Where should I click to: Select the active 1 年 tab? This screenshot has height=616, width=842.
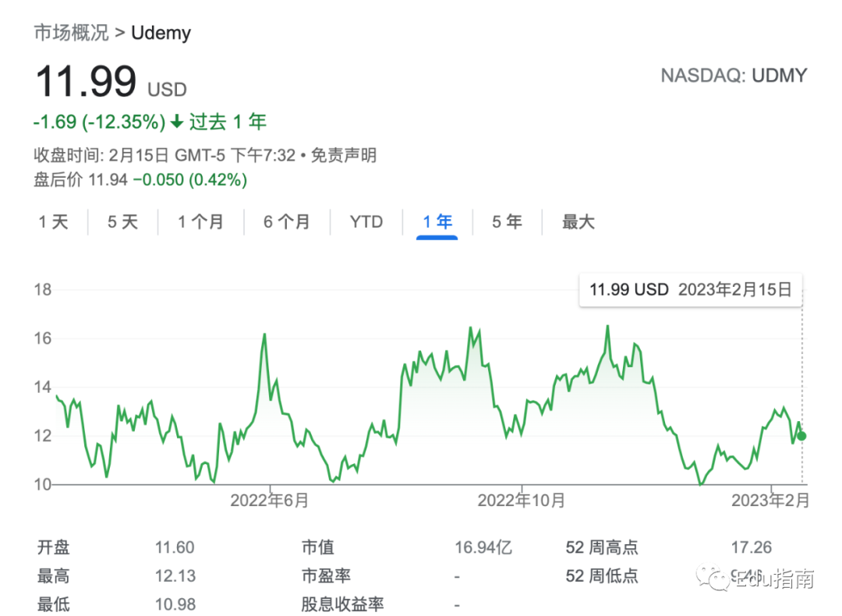pos(437,222)
